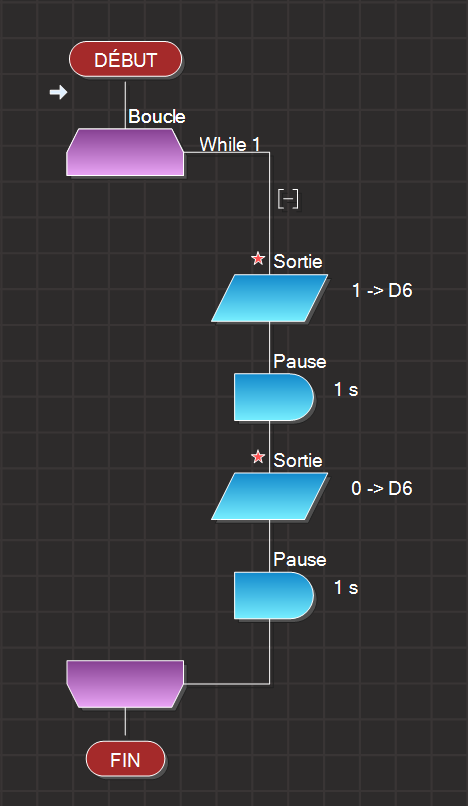Screen dimensions: 468x806
Task: Click the red star beside first Sortie
Action: tap(258, 259)
